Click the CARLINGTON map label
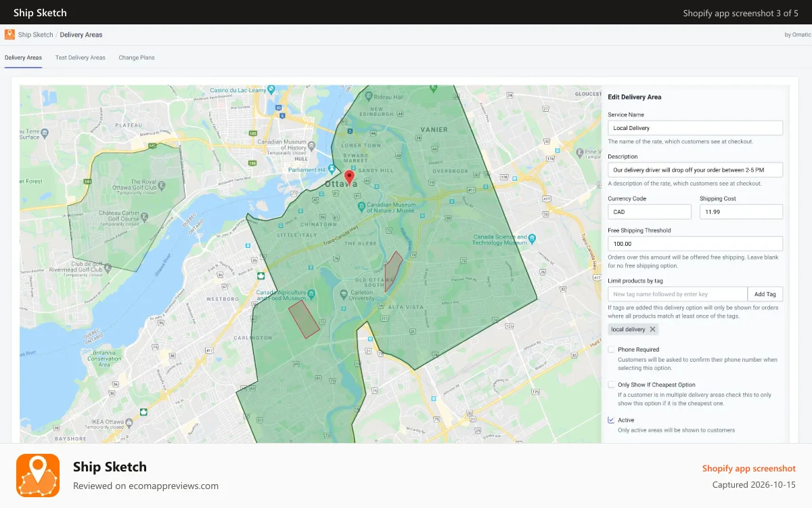This screenshot has height=508, width=812. 252,337
